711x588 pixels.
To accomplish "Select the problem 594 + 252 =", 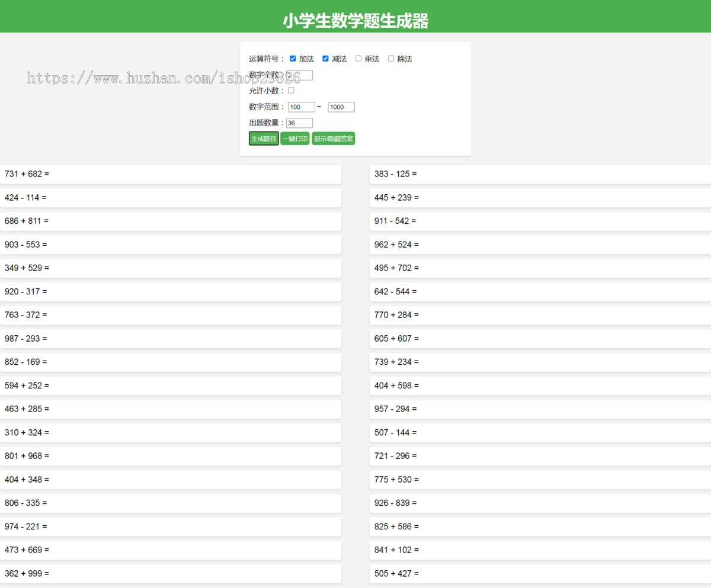I will (171, 385).
